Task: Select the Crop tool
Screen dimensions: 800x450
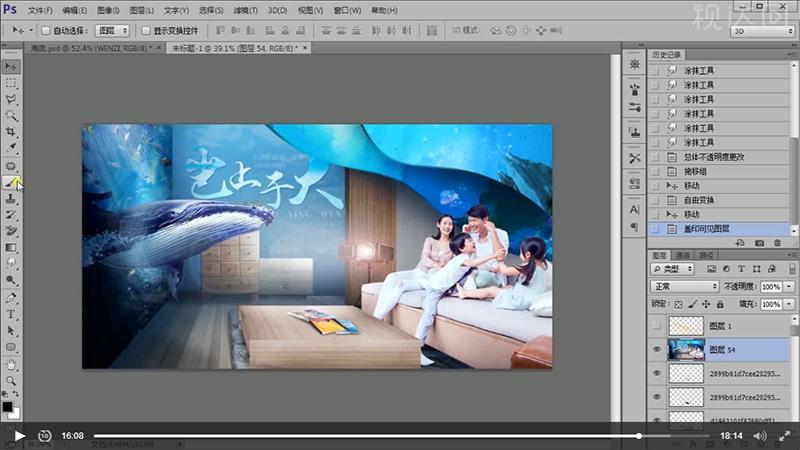Action: click(10, 132)
